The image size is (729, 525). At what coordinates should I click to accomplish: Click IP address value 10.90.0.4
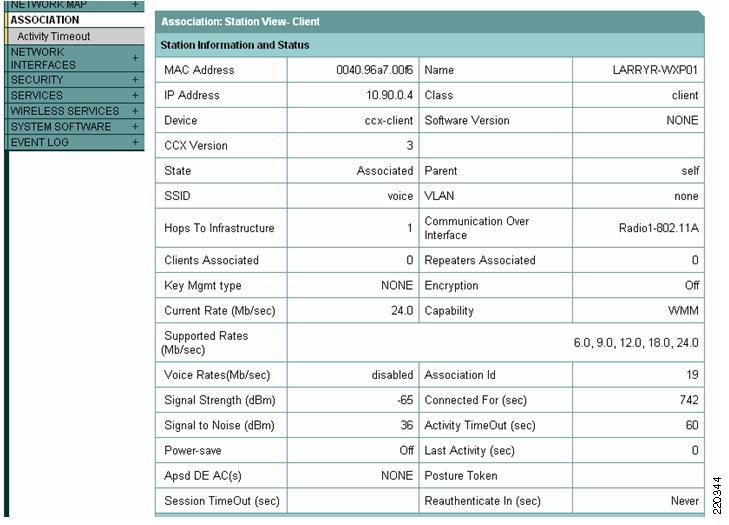[390, 95]
